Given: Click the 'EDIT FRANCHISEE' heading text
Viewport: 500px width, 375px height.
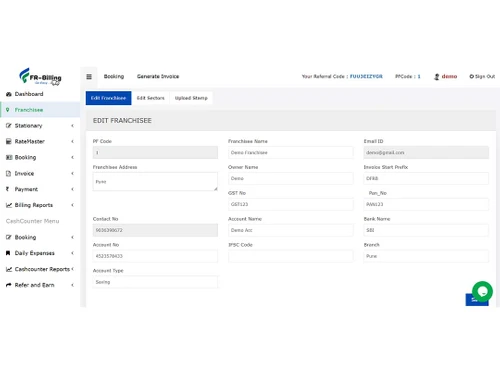Looking at the screenshot, I should (x=122, y=120).
